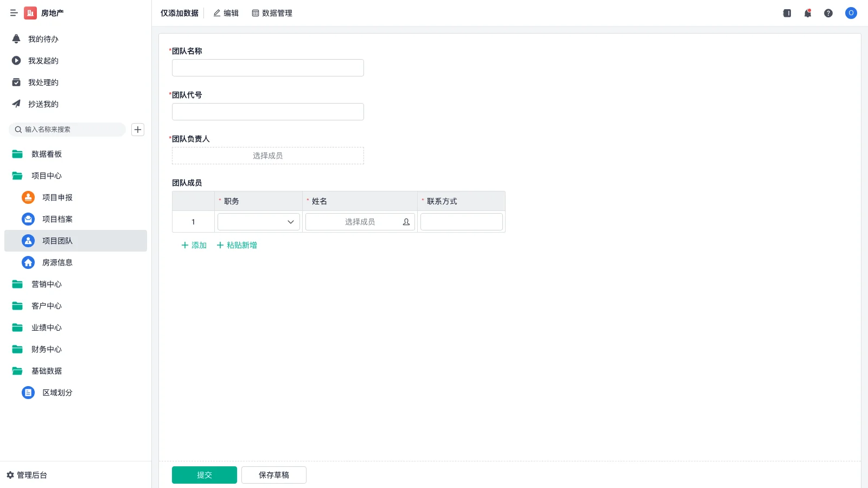This screenshot has width=868, height=488.
Task: Click the help question mark icon
Action: point(829,13)
